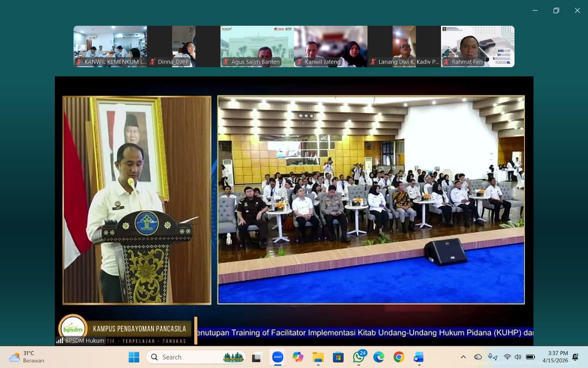Select Rahmat Feri participant thumbnail
Viewport: 588px width, 368px height.
coord(477,46)
